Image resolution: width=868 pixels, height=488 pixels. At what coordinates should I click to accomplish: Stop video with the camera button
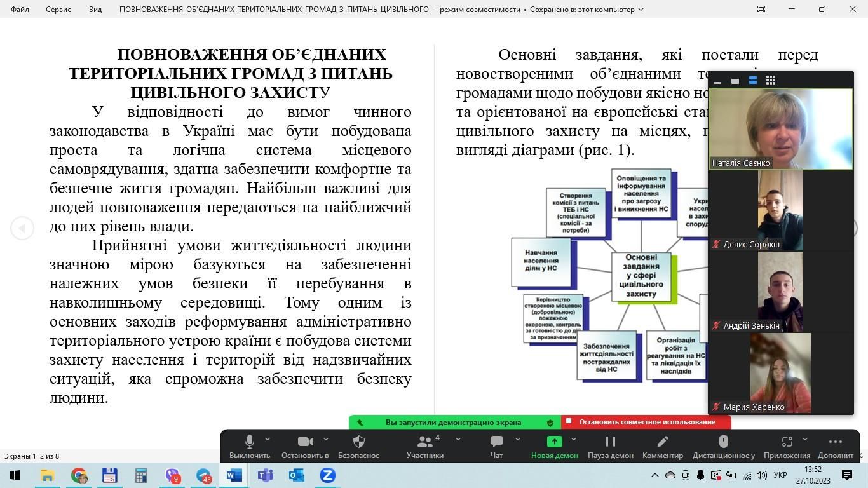point(306,442)
